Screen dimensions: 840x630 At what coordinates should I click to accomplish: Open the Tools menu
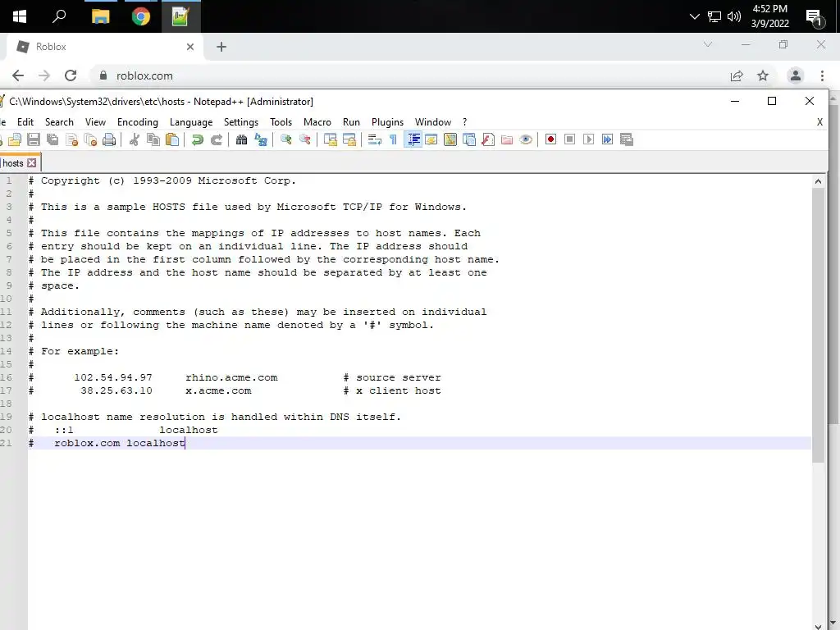(x=281, y=122)
